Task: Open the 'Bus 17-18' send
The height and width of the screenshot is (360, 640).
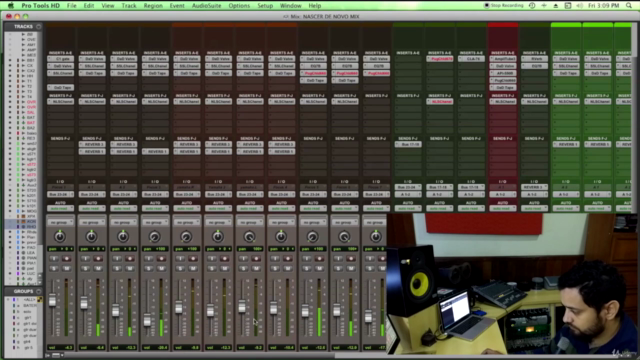Action: [408, 144]
